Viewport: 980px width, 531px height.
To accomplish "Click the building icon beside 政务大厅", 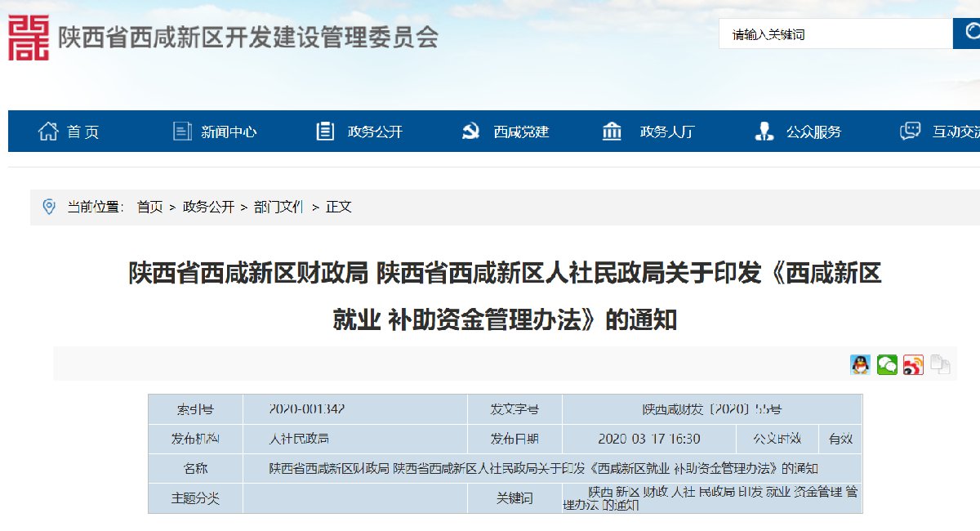I will (612, 132).
